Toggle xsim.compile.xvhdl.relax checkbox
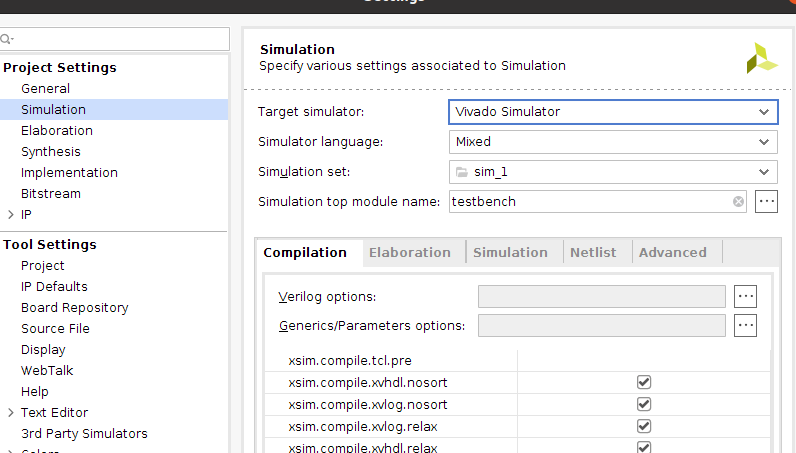The height and width of the screenshot is (453, 796). pyautogui.click(x=644, y=447)
